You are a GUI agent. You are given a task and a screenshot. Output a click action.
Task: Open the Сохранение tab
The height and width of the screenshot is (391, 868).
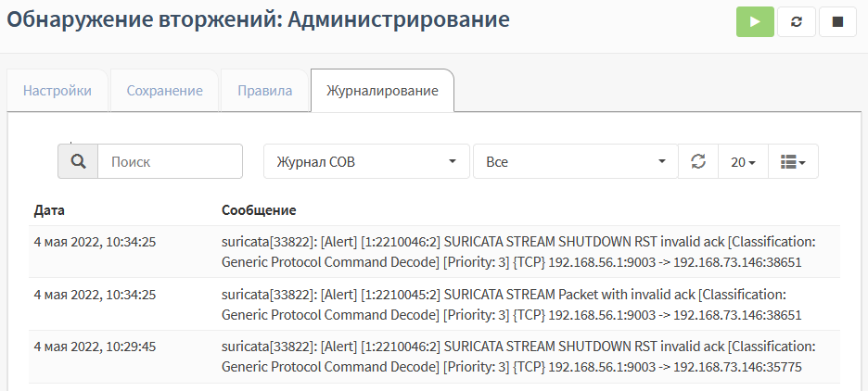[x=164, y=91]
